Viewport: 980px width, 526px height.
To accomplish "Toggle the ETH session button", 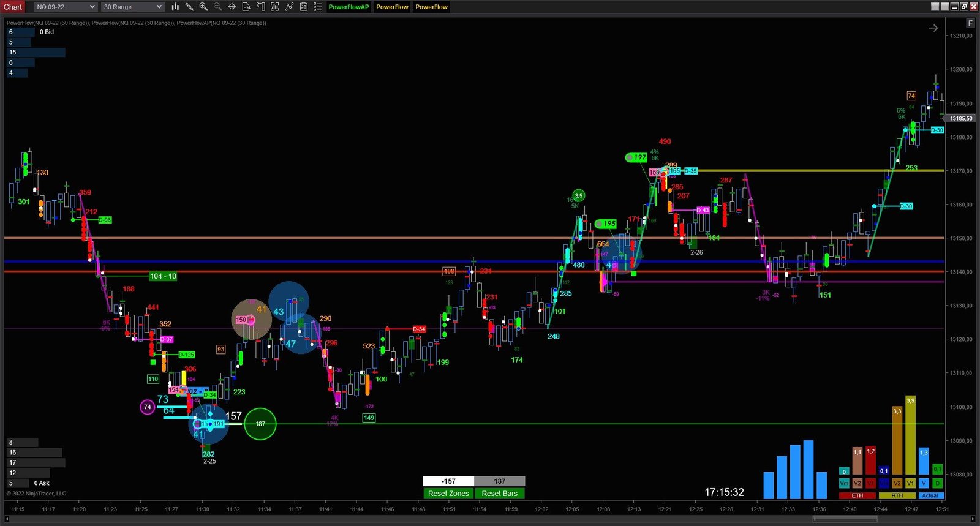I will point(857,495).
